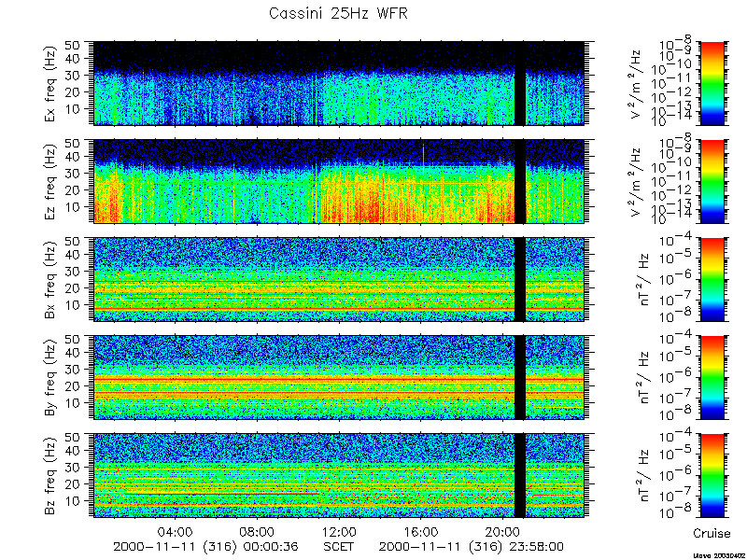The image size is (747, 560).
Task: Click the Bx colorbar nT²/Hz unit label
Action: click(x=643, y=279)
